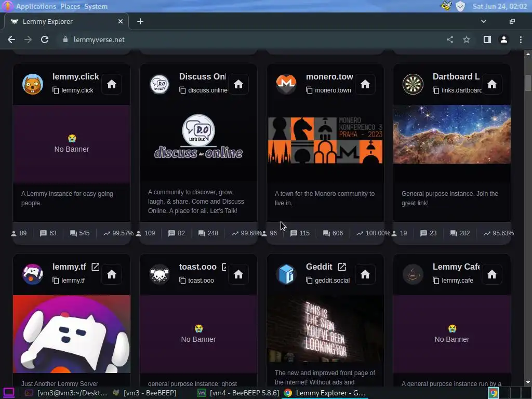Copy the geddit.social domain via copy icon
The width and height of the screenshot is (532, 399).
(309, 280)
